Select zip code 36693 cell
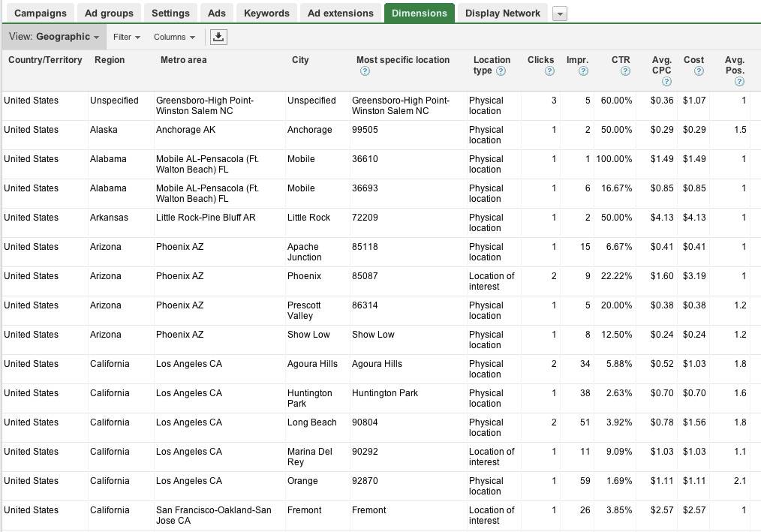 coord(365,188)
